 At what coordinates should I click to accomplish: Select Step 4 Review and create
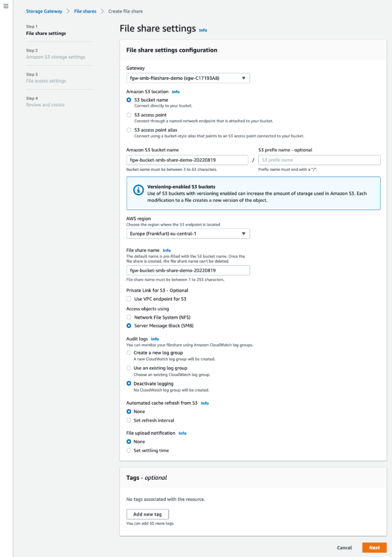point(44,102)
